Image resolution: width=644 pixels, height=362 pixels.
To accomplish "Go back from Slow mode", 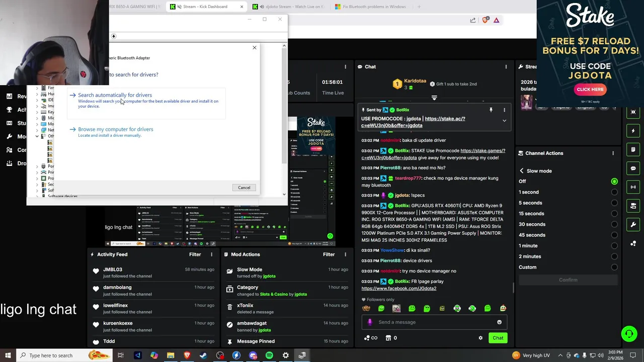I will click(522, 171).
